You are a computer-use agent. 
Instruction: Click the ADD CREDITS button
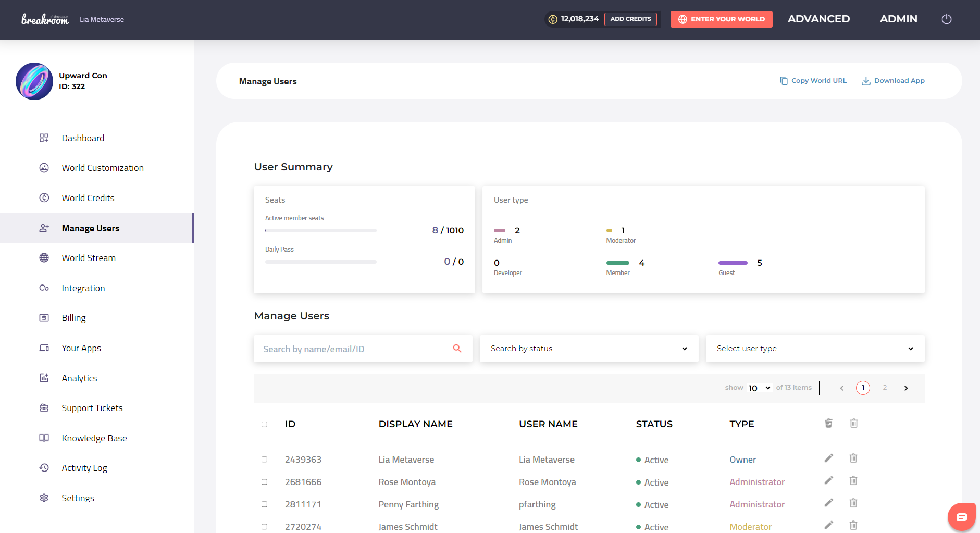[630, 19]
